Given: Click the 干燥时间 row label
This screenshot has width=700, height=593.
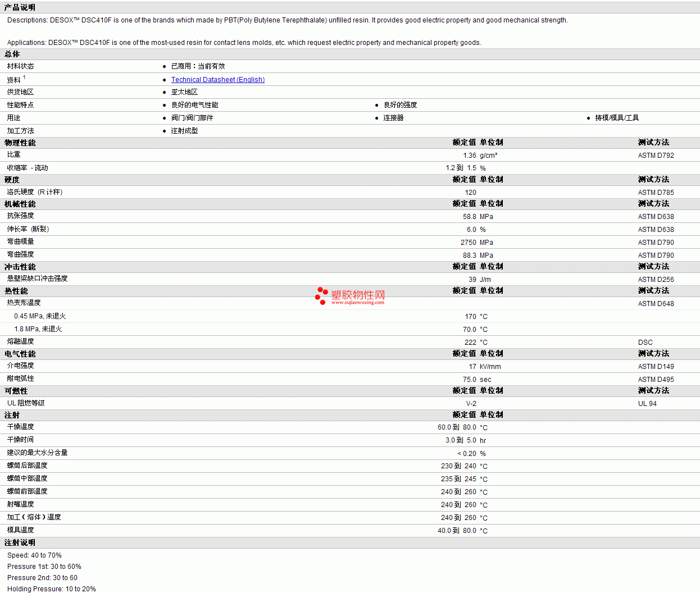Looking at the screenshot, I should pos(20,440).
